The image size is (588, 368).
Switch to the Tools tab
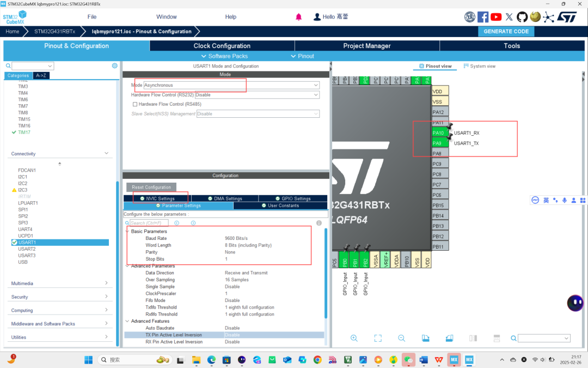pyautogui.click(x=512, y=46)
